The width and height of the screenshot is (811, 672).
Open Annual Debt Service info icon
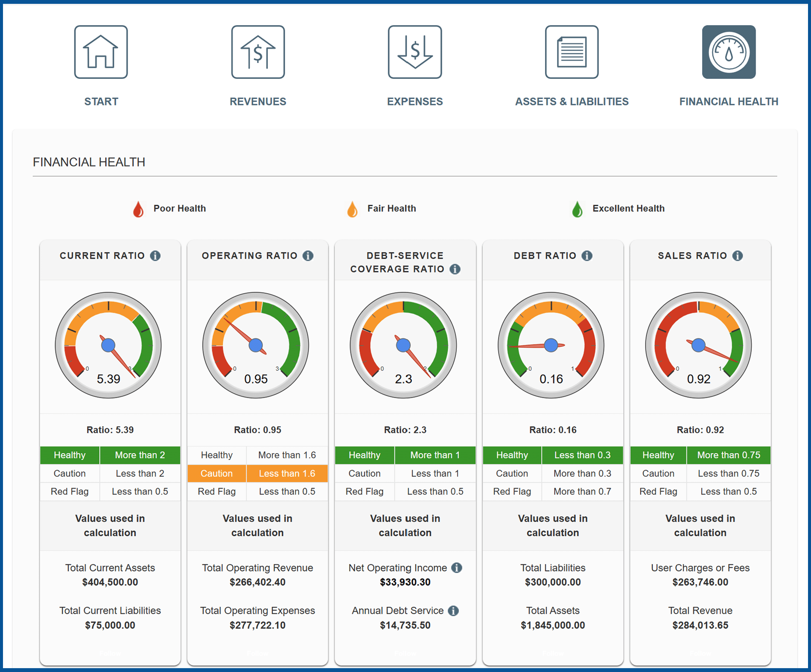tap(453, 611)
